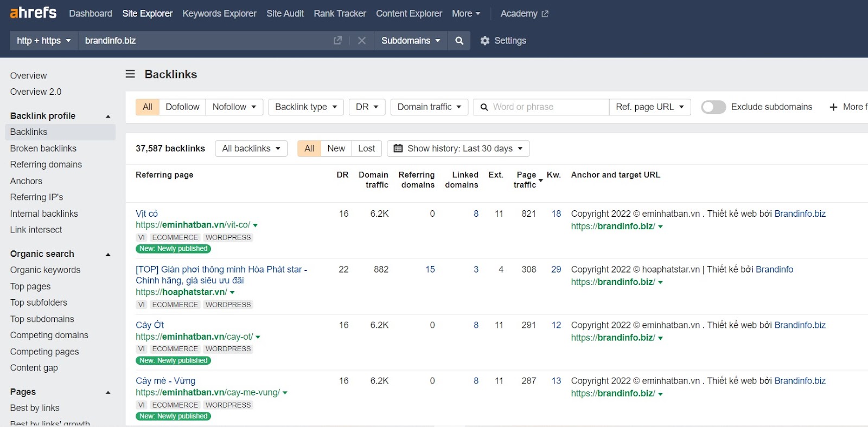Open Overview 2.0 in the sidebar

[x=36, y=92]
